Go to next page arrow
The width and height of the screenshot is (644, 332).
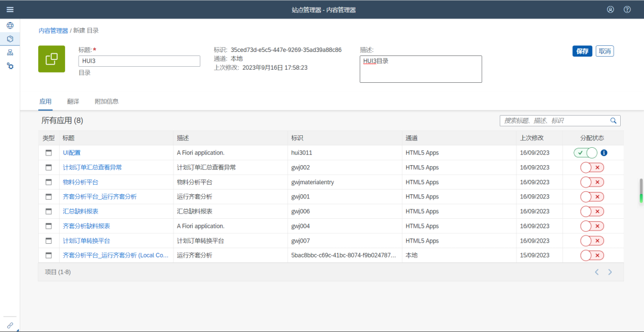(x=610, y=272)
